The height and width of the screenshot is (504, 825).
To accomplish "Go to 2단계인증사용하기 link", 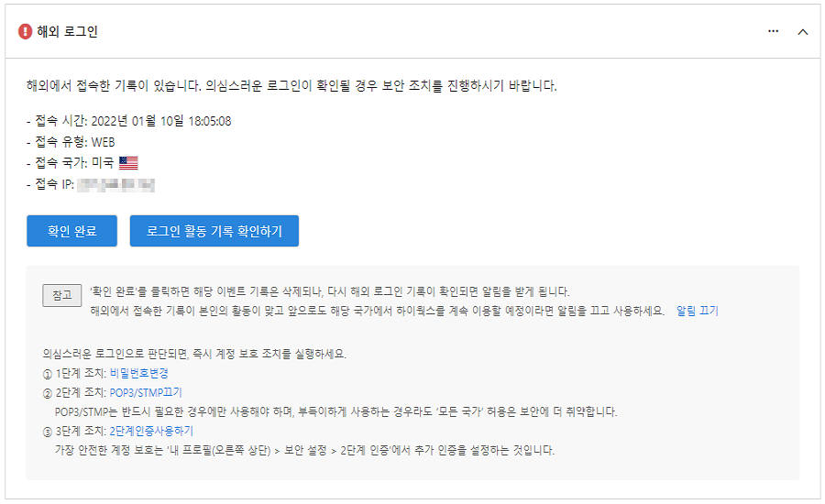I will 151,431.
